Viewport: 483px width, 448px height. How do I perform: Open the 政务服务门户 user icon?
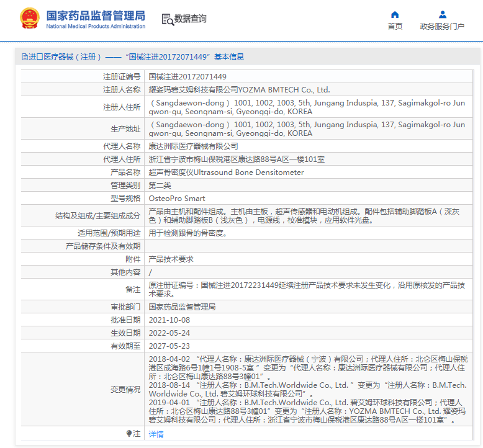coord(443,14)
